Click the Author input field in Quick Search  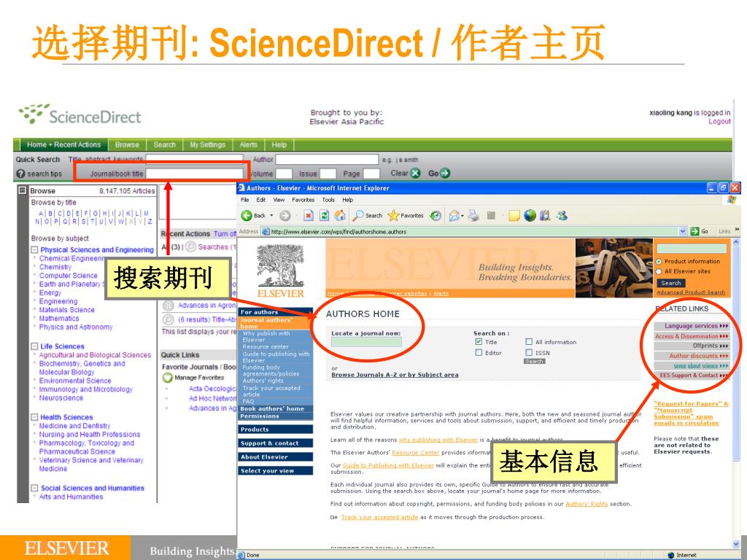click(327, 160)
